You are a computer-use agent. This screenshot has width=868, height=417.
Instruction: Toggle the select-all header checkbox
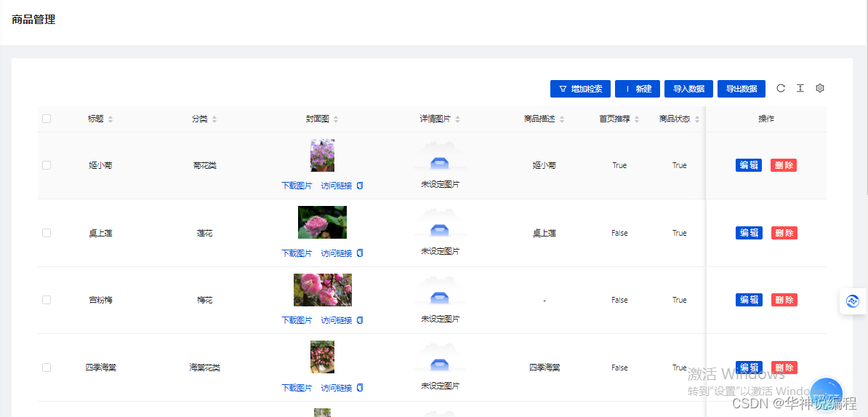47,119
